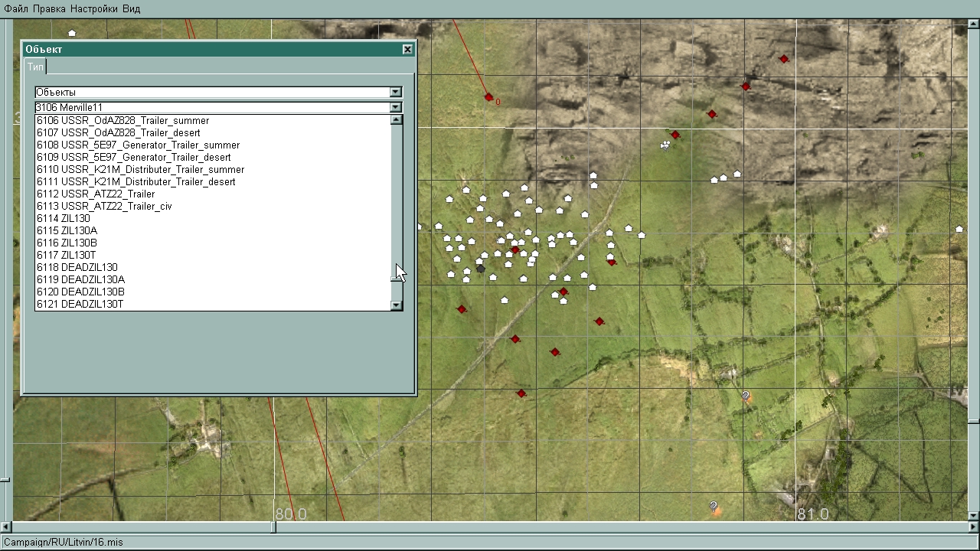Click the map's horizontal scrollbar thumb
The height and width of the screenshot is (551, 980).
click(273, 527)
